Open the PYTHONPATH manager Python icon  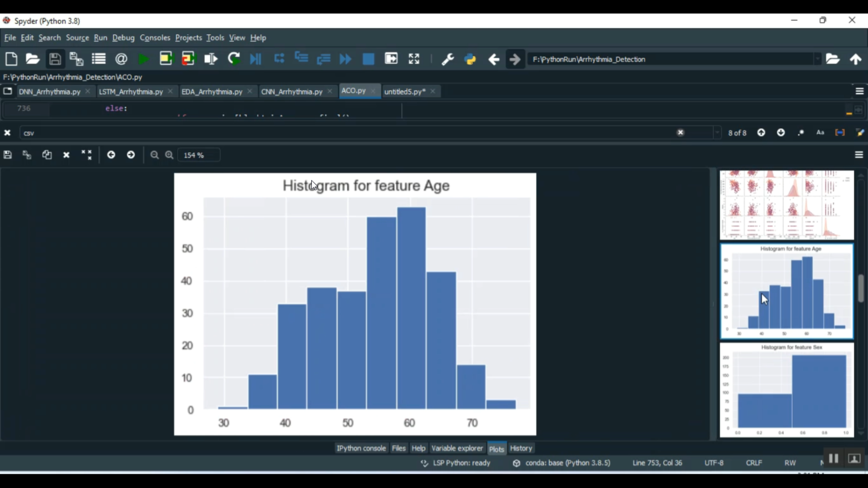(470, 59)
